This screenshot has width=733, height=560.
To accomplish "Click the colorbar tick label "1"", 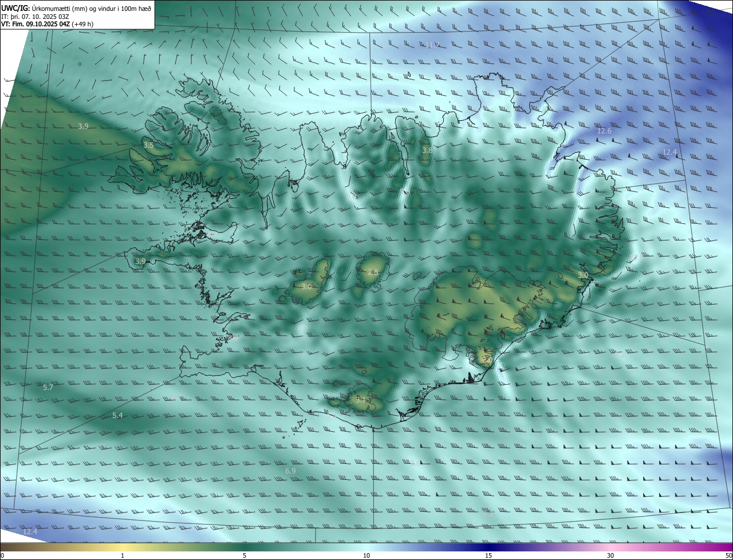I will click(123, 555).
